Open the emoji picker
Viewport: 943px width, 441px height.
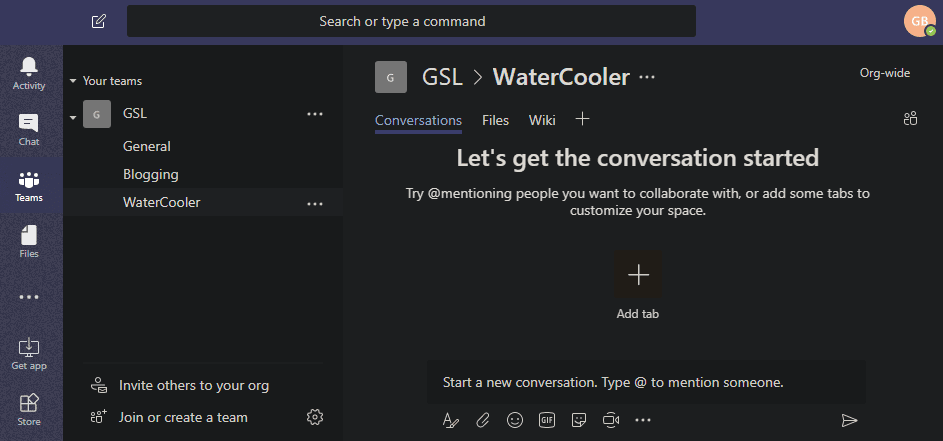[515, 420]
